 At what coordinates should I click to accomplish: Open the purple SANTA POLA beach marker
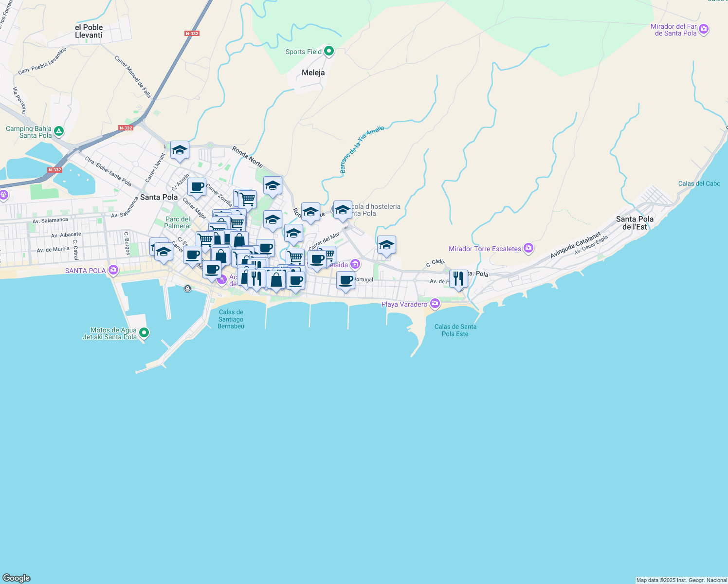[x=113, y=270]
